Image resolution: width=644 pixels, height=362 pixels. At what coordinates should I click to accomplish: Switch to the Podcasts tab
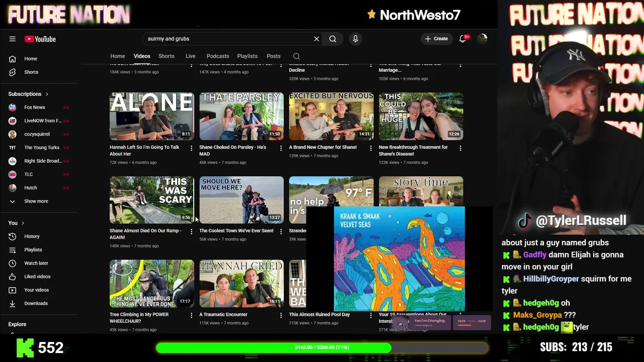(218, 56)
